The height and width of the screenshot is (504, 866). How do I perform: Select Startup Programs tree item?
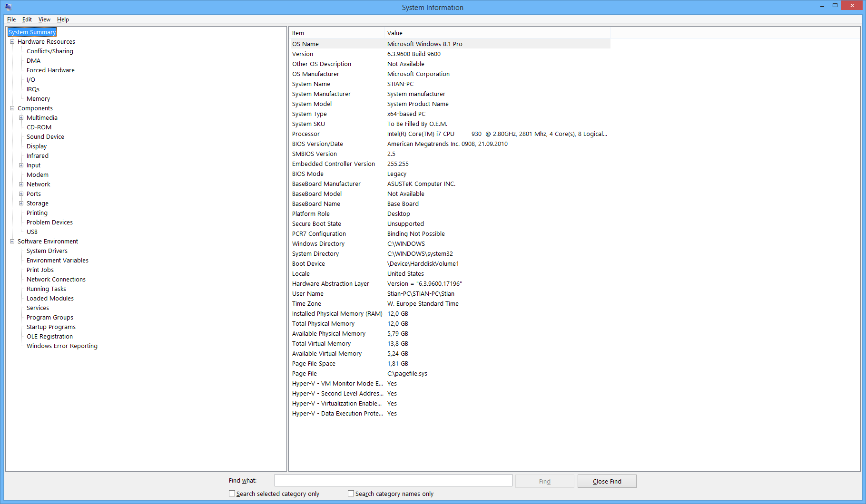tap(51, 327)
